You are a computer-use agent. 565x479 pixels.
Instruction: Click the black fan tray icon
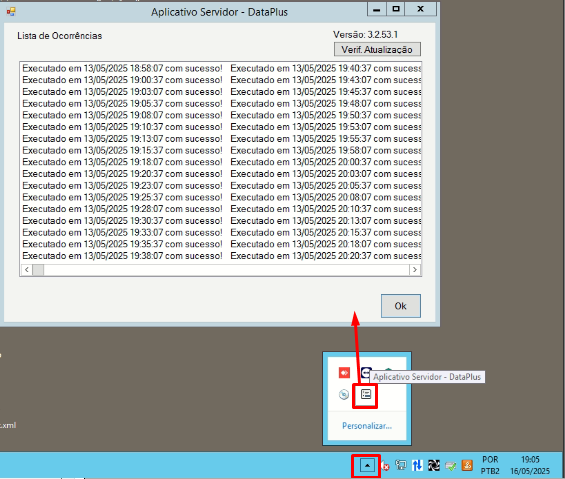point(434,466)
